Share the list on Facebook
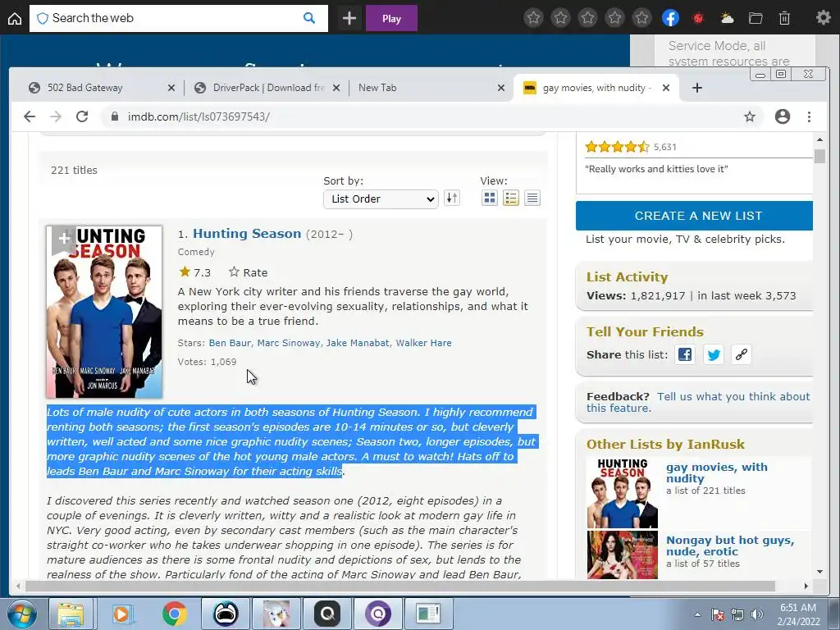 (685, 354)
